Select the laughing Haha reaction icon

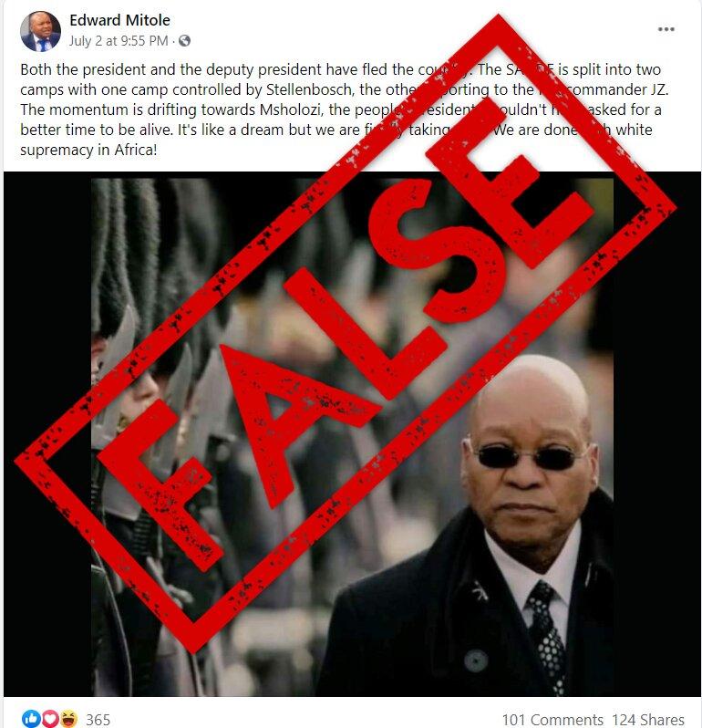pyautogui.click(x=68, y=719)
